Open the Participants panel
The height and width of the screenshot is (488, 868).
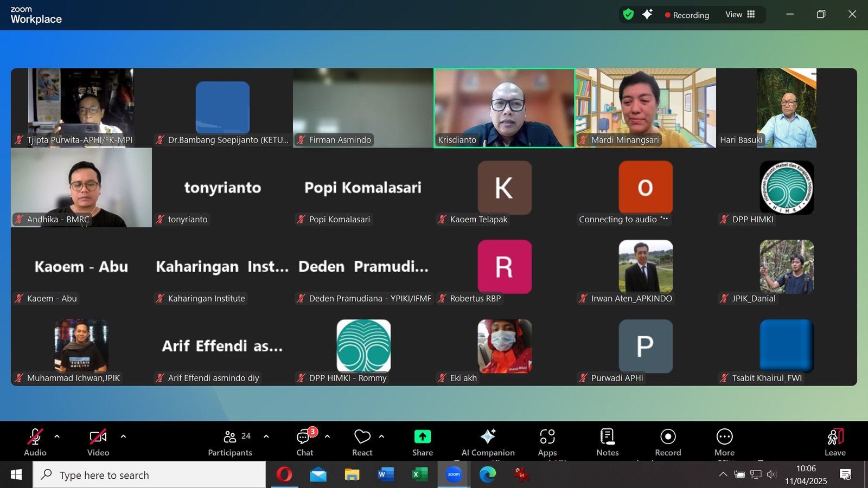coord(230,442)
